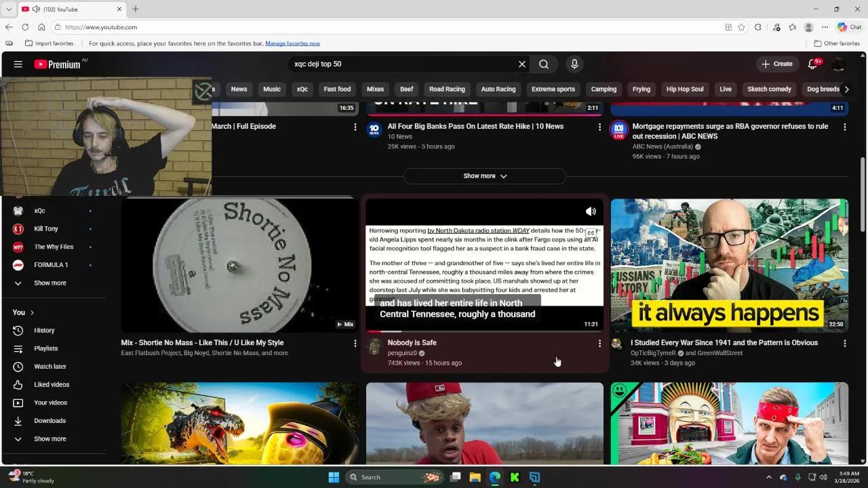868x488 pixels.
Task: Open the Nobody is Safe video title
Action: click(412, 343)
